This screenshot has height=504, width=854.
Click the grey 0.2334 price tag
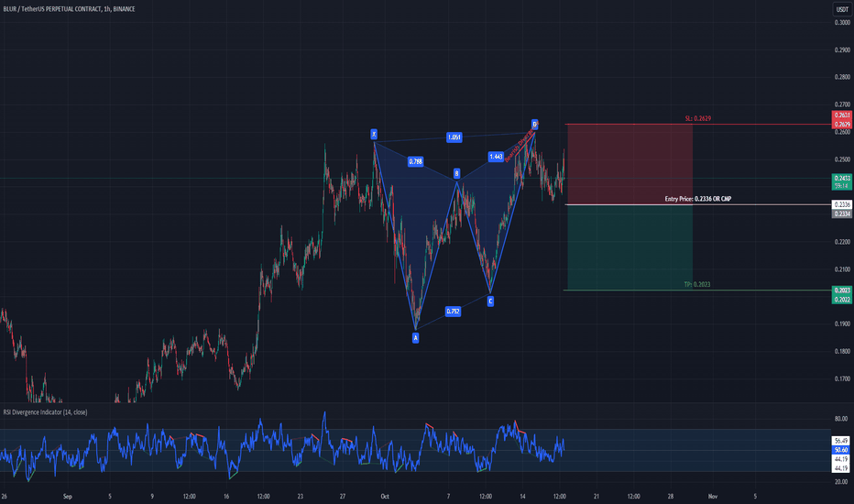pos(842,214)
